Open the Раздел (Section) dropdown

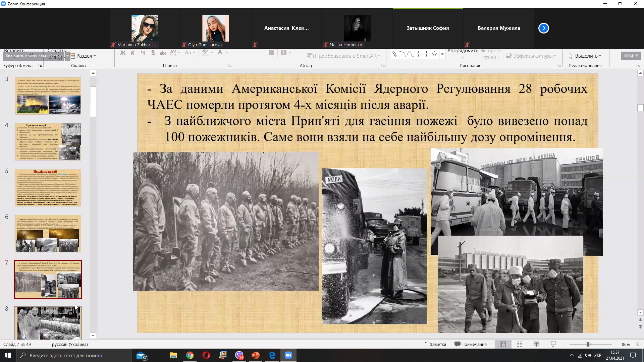click(x=83, y=56)
